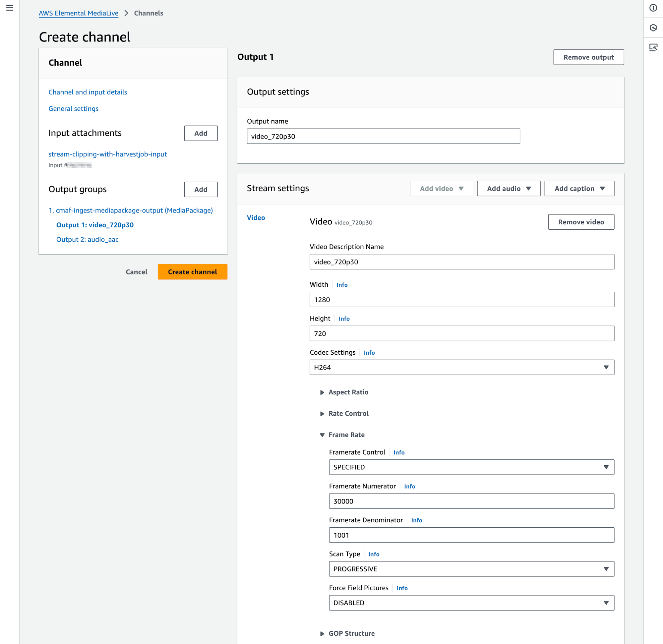Open General settings section

pos(73,109)
